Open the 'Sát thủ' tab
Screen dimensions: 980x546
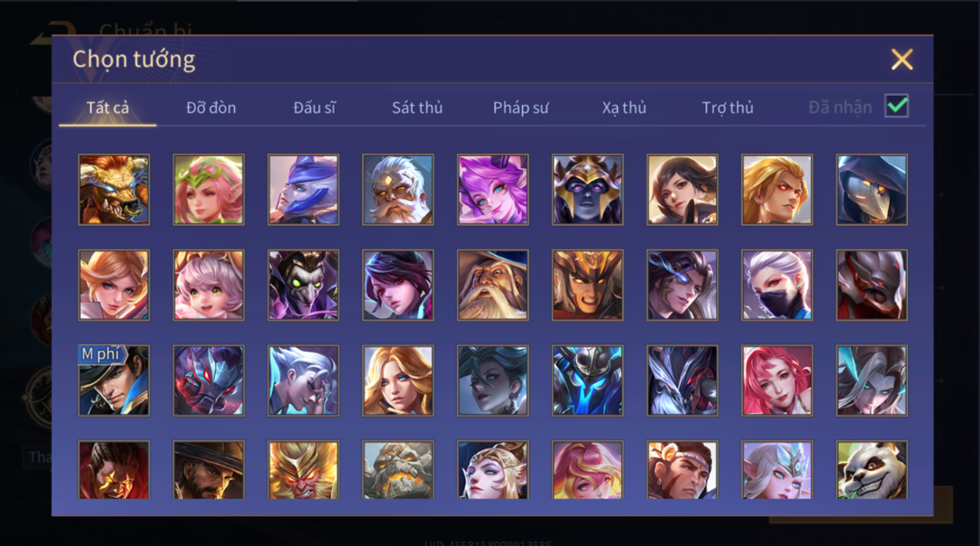click(417, 108)
